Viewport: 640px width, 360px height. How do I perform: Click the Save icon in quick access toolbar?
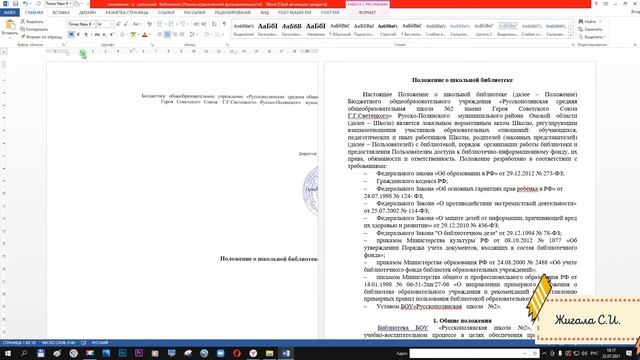15,4
